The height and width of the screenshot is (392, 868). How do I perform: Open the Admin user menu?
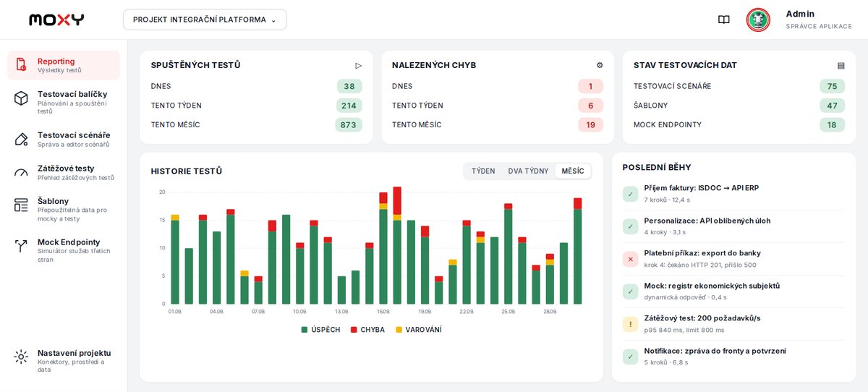[799, 20]
